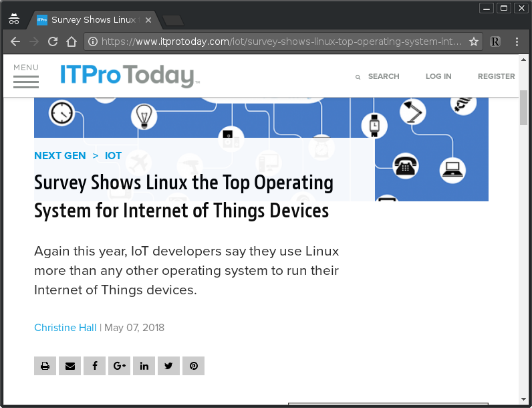Viewport: 532px width, 408px height.
Task: Open the R extension icon
Action: (x=495, y=41)
